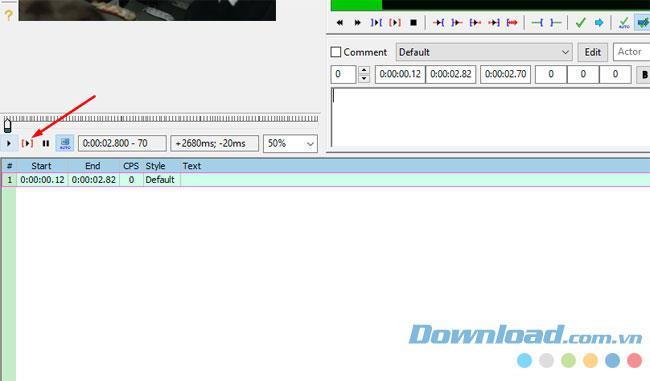
Task: Open the Default style dropdown
Action: (484, 52)
